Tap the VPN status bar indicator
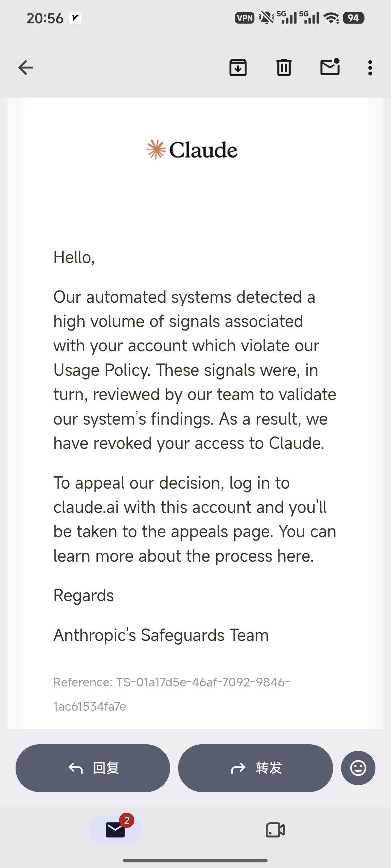This screenshot has width=391, height=868. click(x=245, y=18)
